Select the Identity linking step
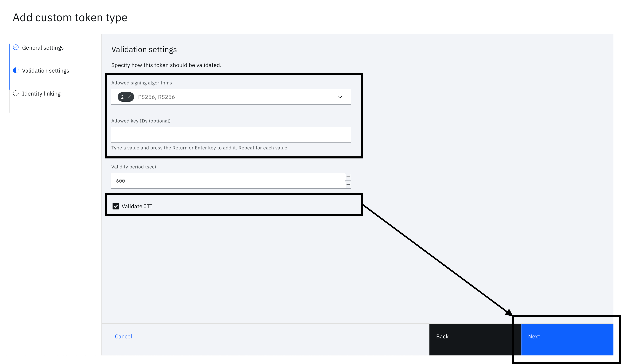The image size is (621, 364). point(41,93)
